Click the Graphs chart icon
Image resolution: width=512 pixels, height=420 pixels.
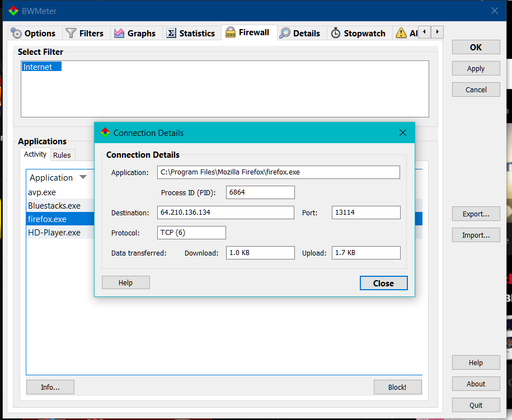[x=119, y=33]
